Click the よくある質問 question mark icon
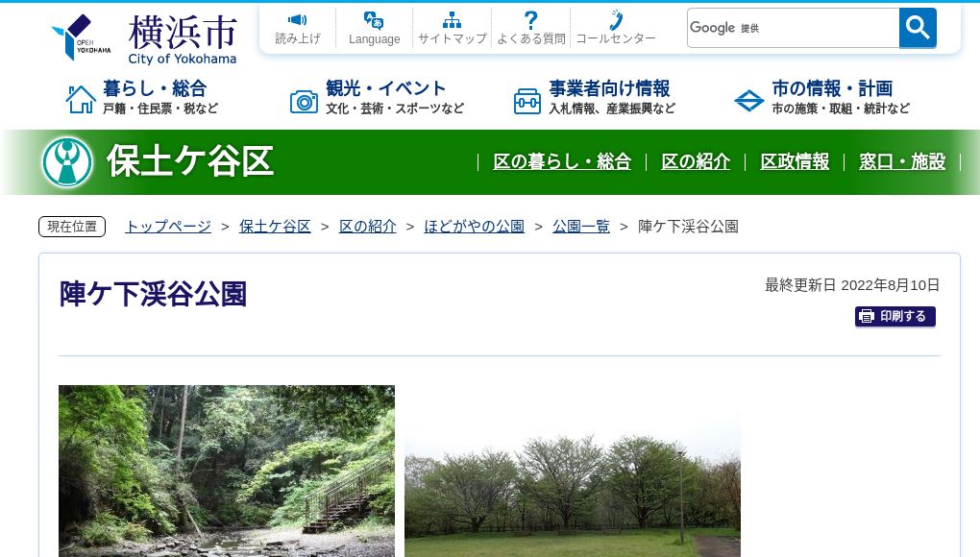 (x=529, y=19)
